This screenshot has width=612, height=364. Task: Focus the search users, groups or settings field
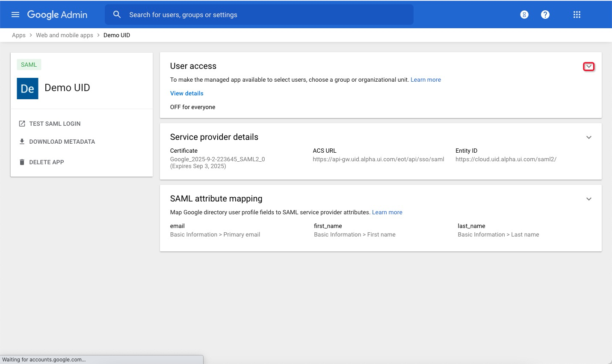tap(259, 15)
